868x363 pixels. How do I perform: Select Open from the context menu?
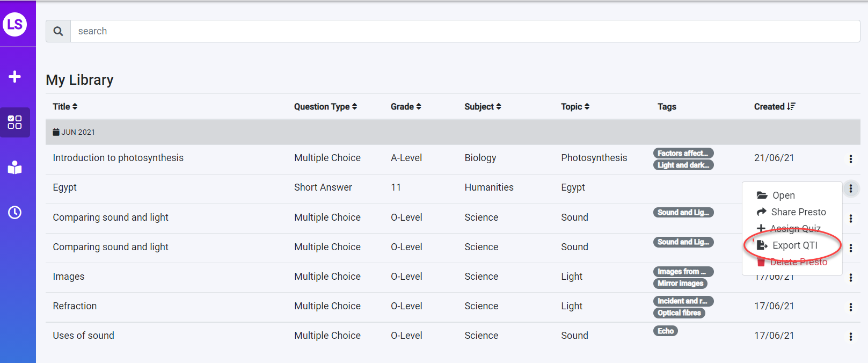(x=783, y=195)
